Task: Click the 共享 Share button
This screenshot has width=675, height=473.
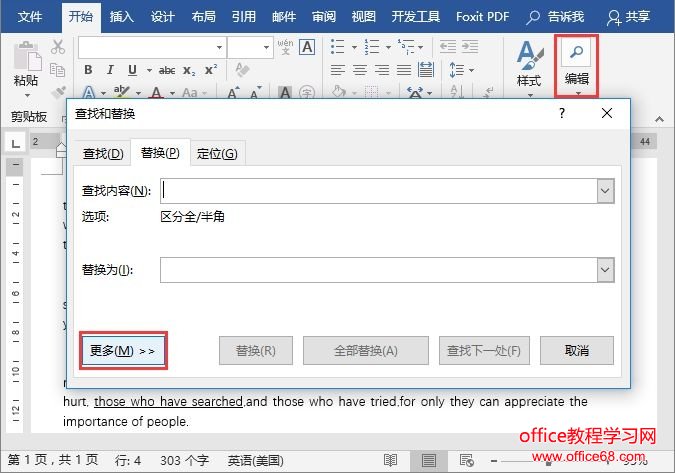Action: pyautogui.click(x=629, y=17)
